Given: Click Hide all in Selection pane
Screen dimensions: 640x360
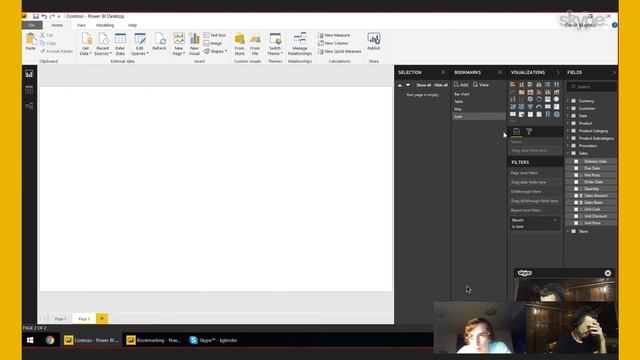Looking at the screenshot, I should [440, 85].
